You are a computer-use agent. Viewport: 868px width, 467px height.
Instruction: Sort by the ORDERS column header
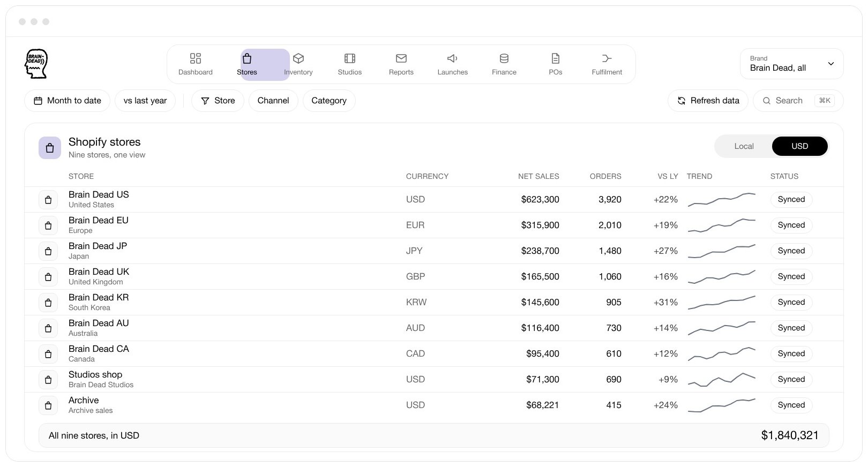pyautogui.click(x=605, y=176)
